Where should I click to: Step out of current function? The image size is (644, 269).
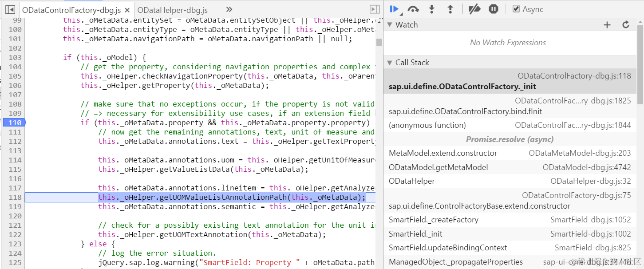coord(450,9)
